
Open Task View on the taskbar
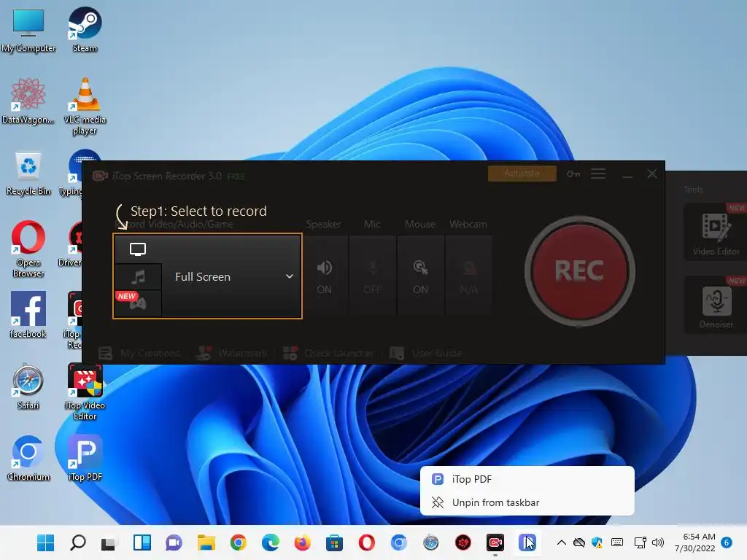(x=108, y=542)
